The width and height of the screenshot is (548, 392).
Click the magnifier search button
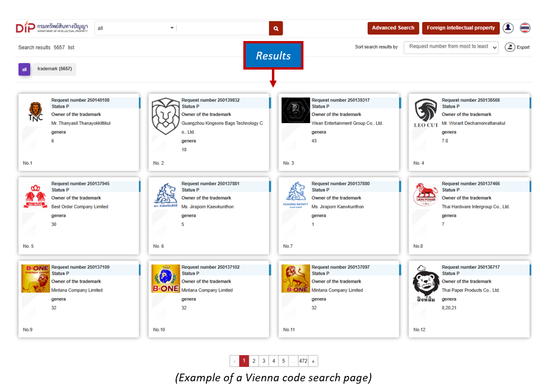point(275,28)
